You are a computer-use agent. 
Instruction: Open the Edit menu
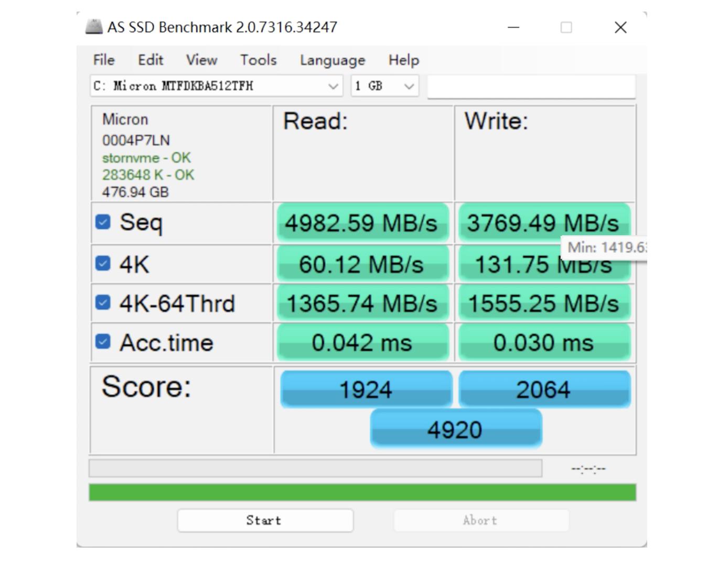click(151, 60)
